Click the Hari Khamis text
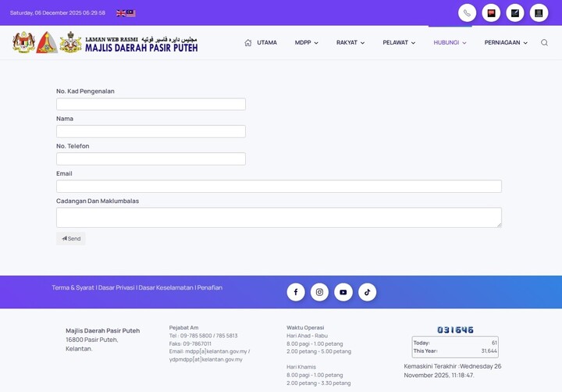Screen dimensions: 562x392 pyautogui.click(x=301, y=367)
